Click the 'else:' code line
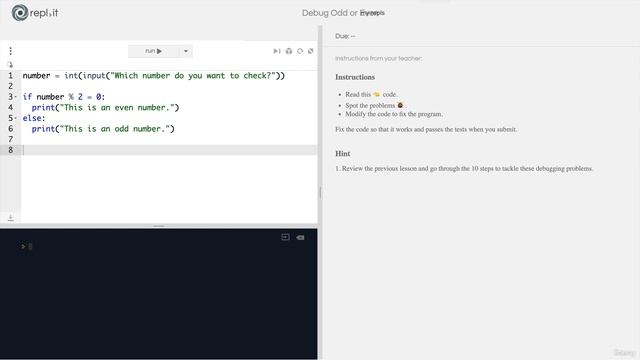 coord(34,118)
